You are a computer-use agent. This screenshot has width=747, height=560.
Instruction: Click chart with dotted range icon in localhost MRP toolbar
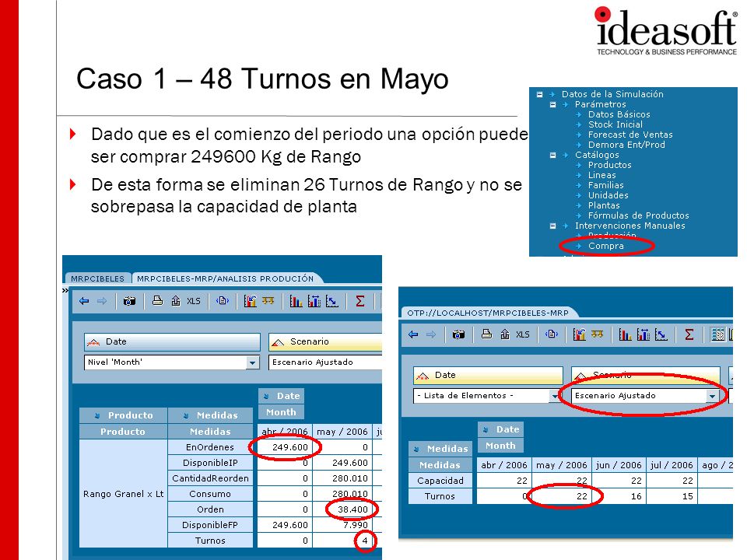644,334
